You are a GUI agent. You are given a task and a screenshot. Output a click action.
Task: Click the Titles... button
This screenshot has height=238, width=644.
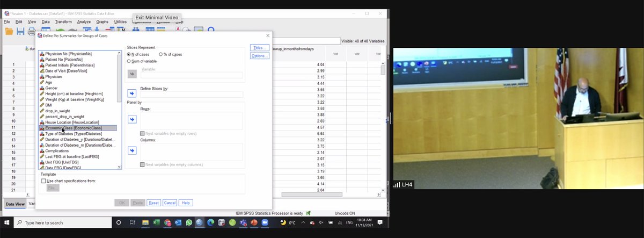(259, 48)
